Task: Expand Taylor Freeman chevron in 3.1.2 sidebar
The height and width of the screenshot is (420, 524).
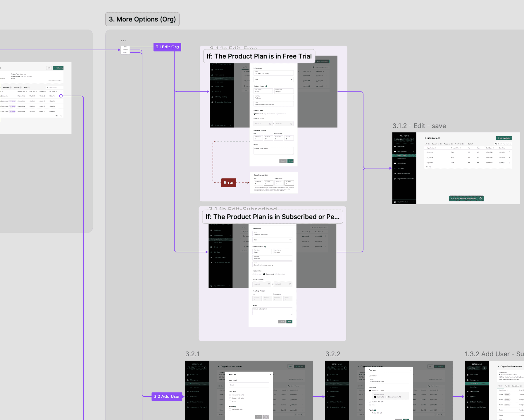Action: 413,202
